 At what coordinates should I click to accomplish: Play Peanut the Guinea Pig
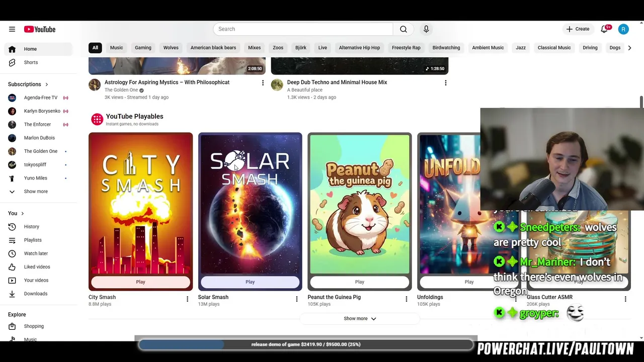tap(360, 282)
